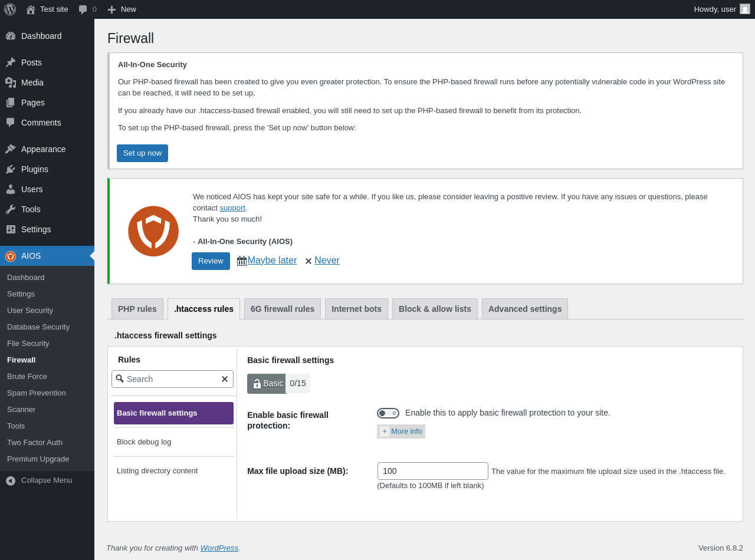The height and width of the screenshot is (560, 755).
Task: Click the plus New icon
Action: pyautogui.click(x=111, y=9)
